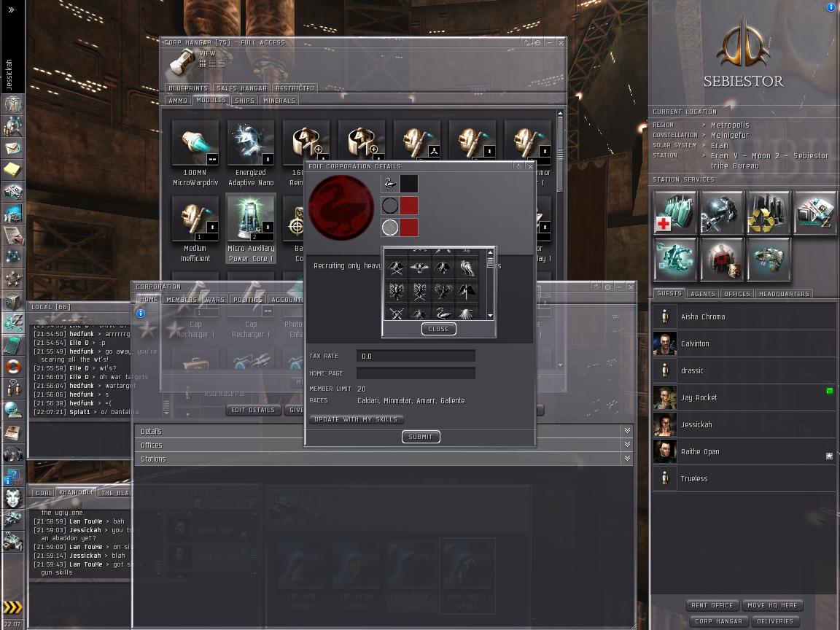Select guest Raithe Opan in the list

point(744,451)
